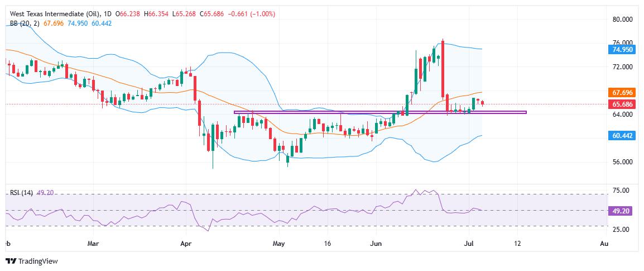Select the purple 49.20 RSI value label

[x=619, y=211]
